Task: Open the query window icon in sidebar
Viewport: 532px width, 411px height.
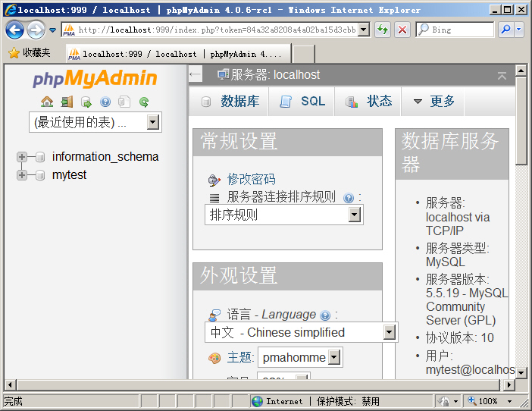Action: [x=86, y=102]
